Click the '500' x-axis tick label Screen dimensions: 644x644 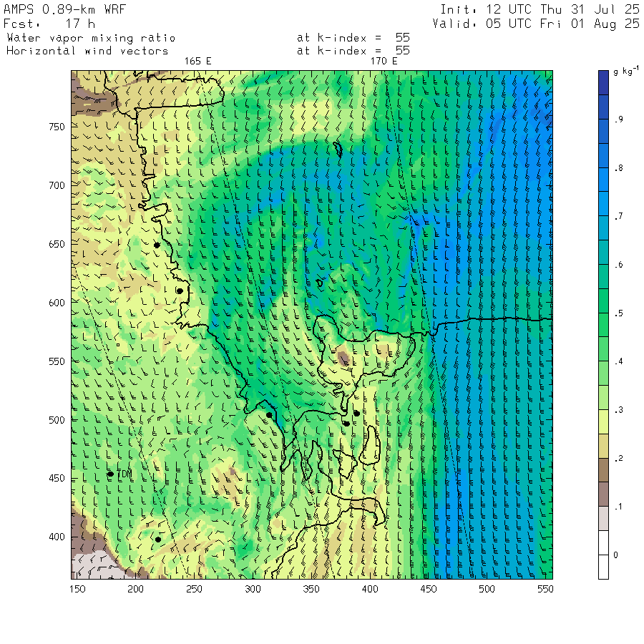click(487, 590)
